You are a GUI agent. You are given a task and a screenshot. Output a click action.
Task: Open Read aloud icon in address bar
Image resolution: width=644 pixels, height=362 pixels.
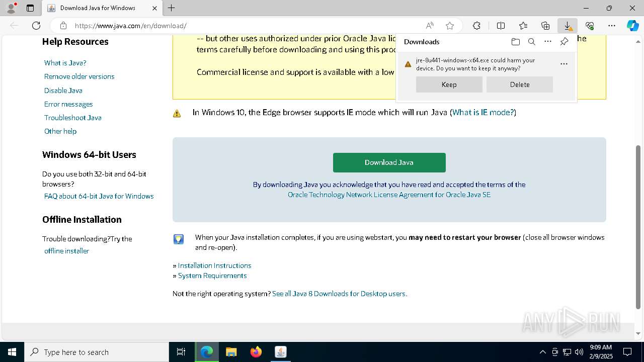point(430,26)
